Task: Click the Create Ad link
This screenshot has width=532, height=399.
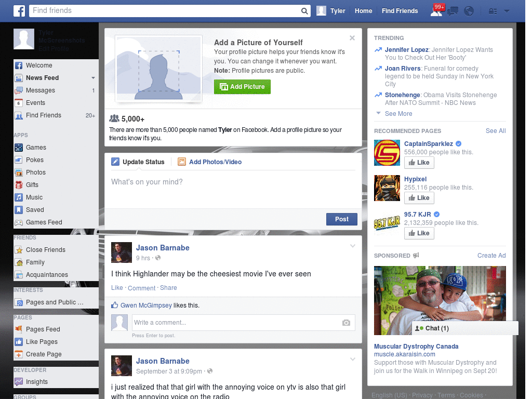Action: pyautogui.click(x=491, y=256)
